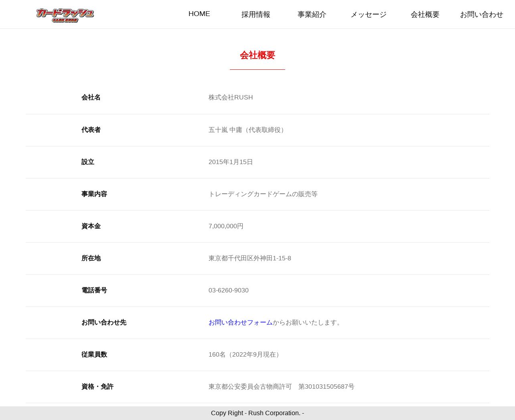The height and width of the screenshot is (420, 515).
Task: Select the 資本金 label
Action: click(x=91, y=226)
